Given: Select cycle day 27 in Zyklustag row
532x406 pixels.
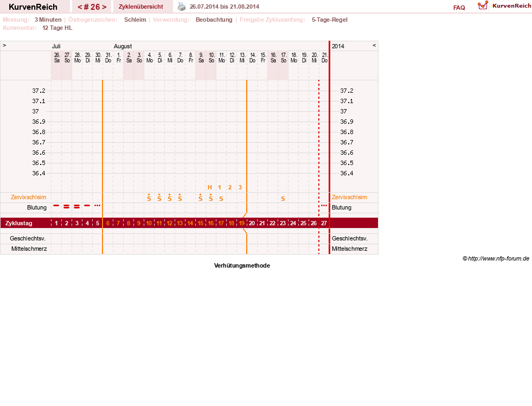Looking at the screenshot, I should 324,224.
